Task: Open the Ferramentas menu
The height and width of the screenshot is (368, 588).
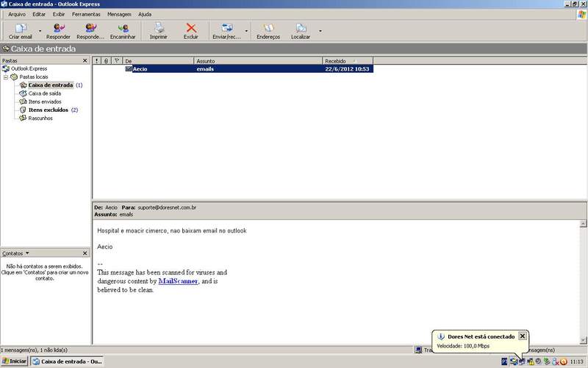Action: pyautogui.click(x=86, y=14)
